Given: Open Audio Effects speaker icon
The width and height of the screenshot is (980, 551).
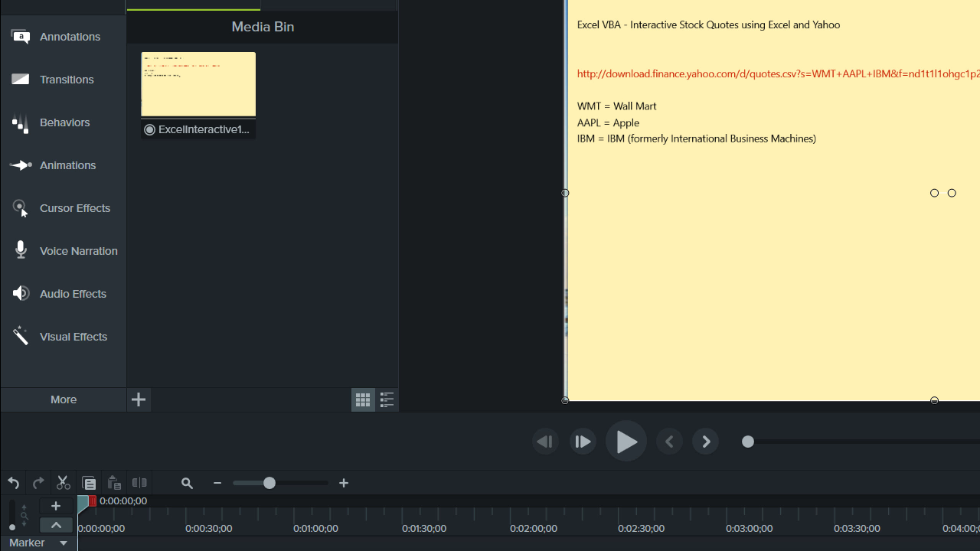Looking at the screenshot, I should coord(21,294).
